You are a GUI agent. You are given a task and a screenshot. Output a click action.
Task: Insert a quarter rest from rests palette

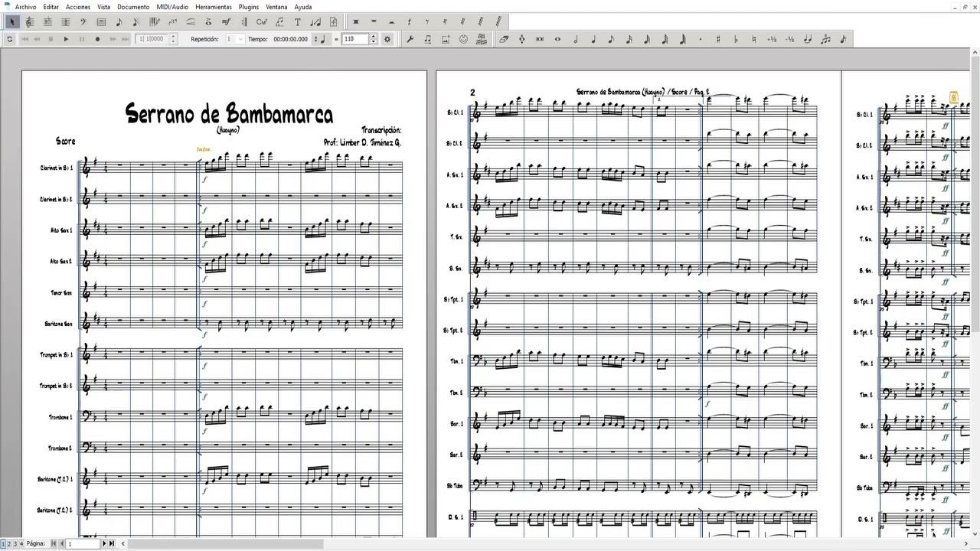[410, 21]
